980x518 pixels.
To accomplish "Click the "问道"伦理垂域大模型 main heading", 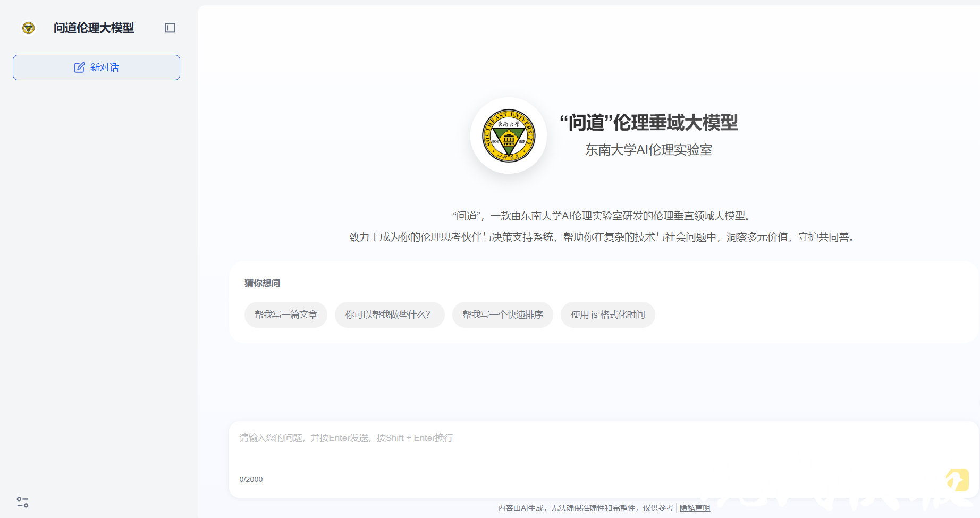I will (x=648, y=123).
